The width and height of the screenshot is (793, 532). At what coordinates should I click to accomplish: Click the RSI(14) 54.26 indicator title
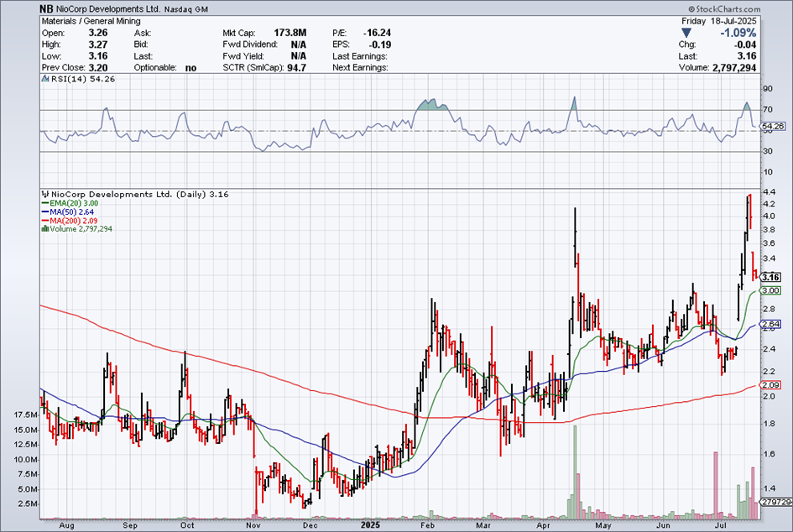tap(83, 79)
